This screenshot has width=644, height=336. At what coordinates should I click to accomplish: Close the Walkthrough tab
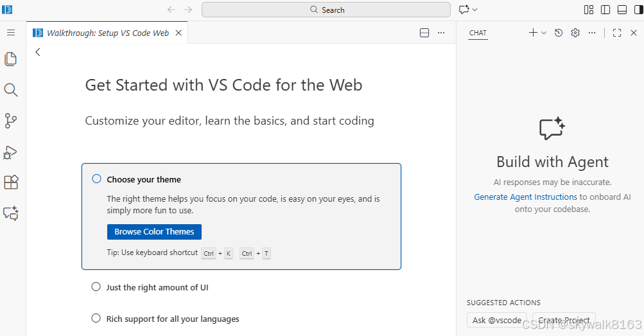click(x=178, y=33)
